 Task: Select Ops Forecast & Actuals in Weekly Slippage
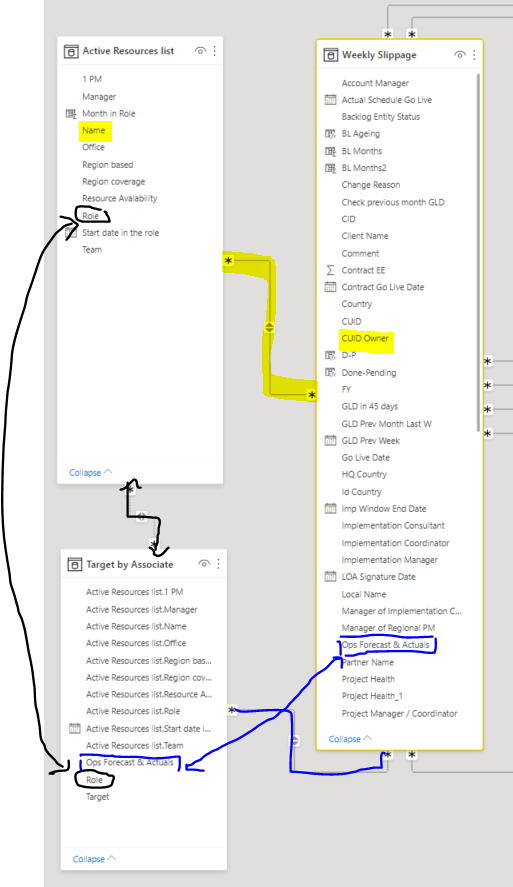(385, 645)
